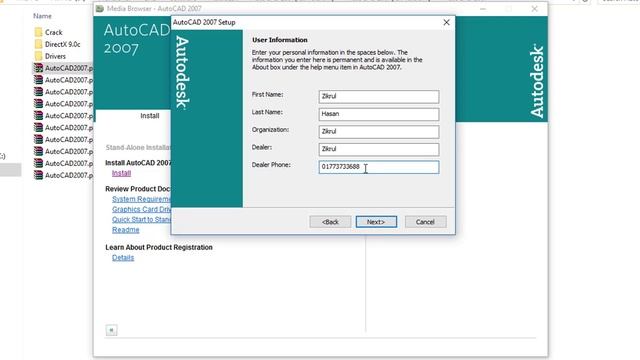Click into the Last Name field
Screen dimensions: 640x360
(379, 114)
